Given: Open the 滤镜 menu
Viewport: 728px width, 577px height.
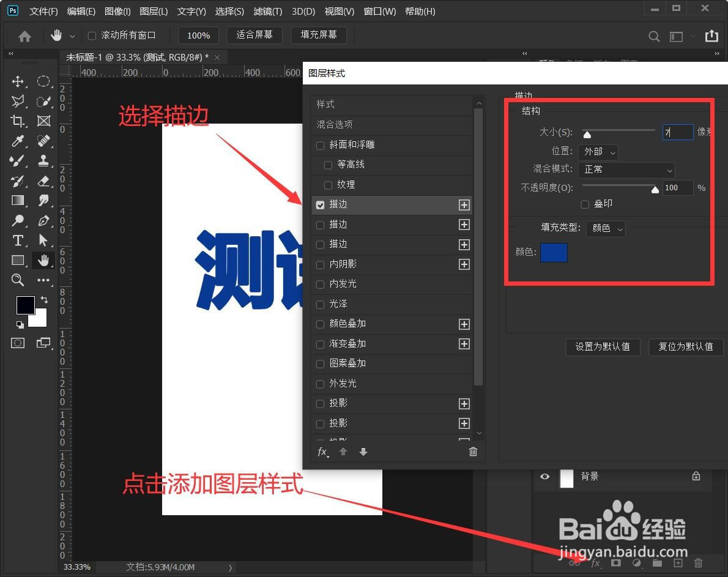Looking at the screenshot, I should coord(267,11).
